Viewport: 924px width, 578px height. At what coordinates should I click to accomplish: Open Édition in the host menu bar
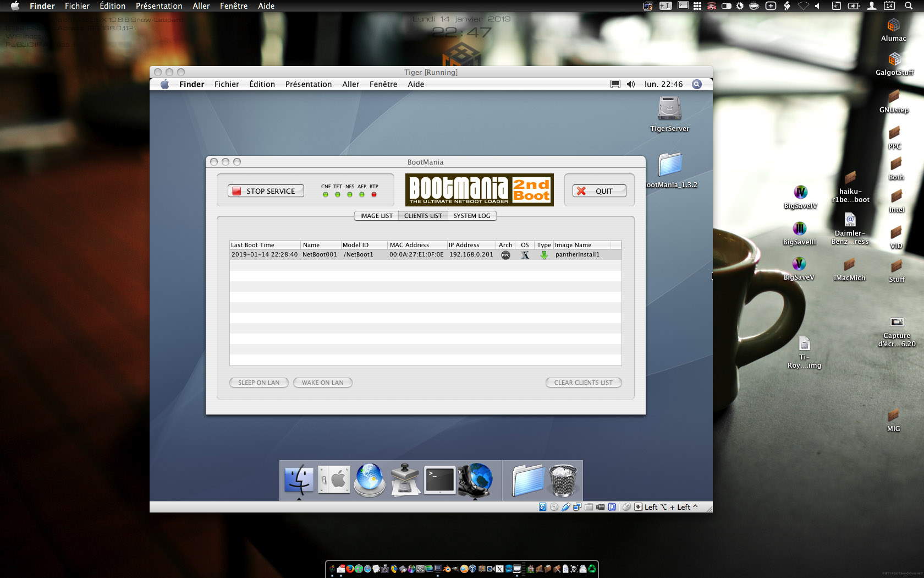pyautogui.click(x=112, y=6)
